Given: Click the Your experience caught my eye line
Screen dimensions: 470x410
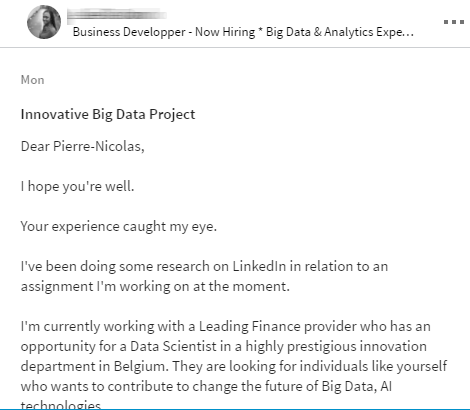Looking at the screenshot, I should click(x=119, y=226).
